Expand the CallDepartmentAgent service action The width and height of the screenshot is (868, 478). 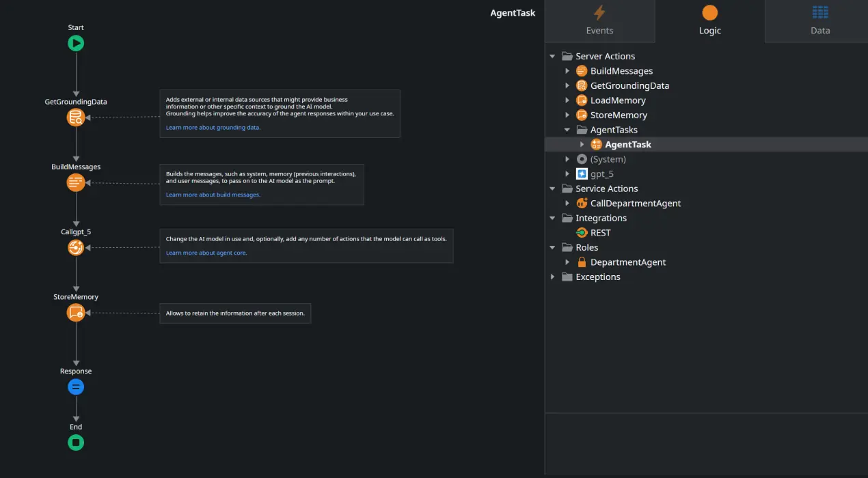click(x=567, y=203)
